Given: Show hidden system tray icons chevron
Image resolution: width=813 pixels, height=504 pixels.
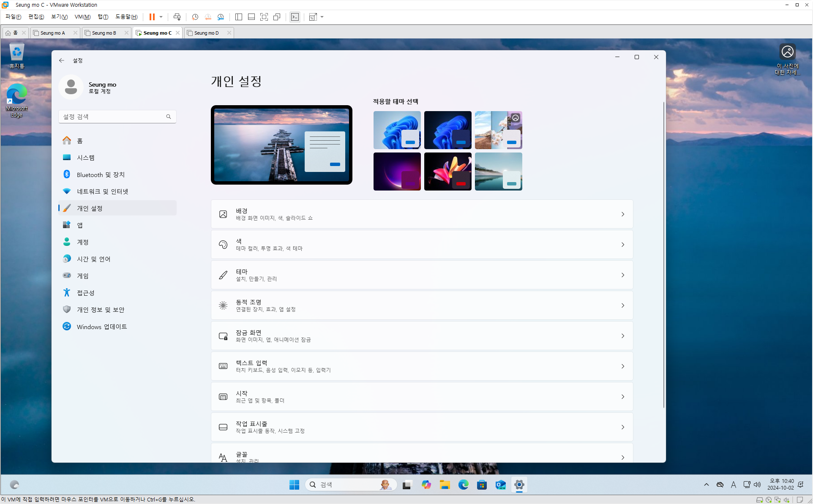Looking at the screenshot, I should [707, 485].
